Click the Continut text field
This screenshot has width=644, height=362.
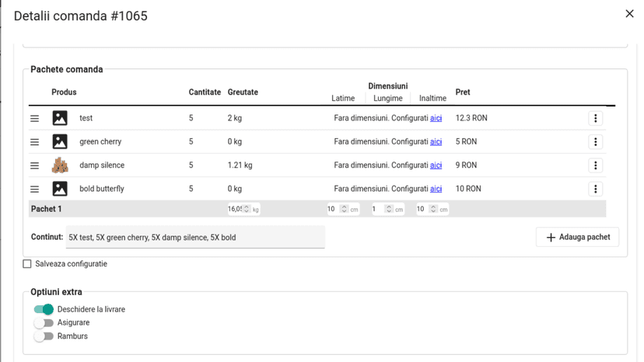click(x=195, y=237)
